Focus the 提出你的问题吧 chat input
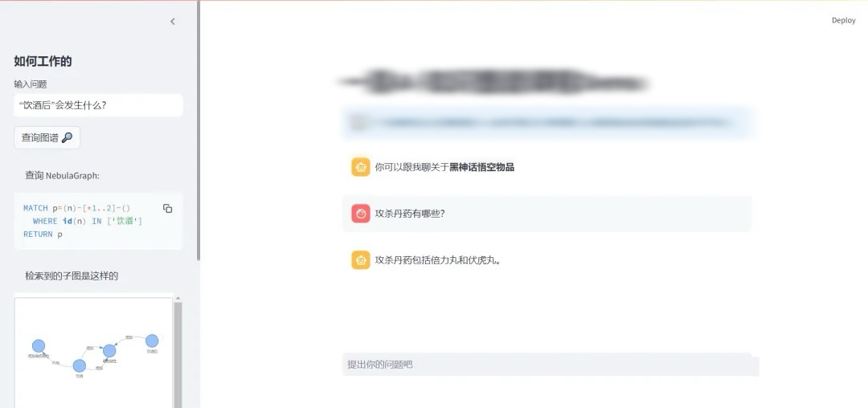Screen dimensions: 868x408 551,365
